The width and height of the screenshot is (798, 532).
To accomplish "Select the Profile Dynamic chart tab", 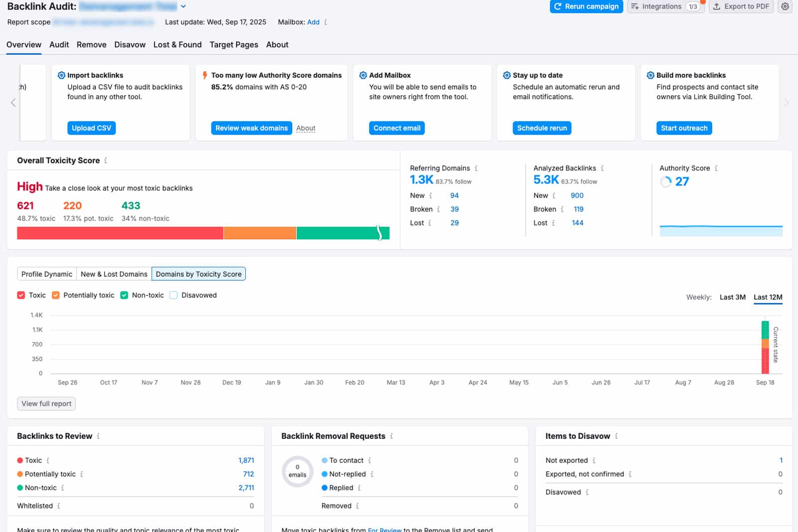I will [x=47, y=274].
